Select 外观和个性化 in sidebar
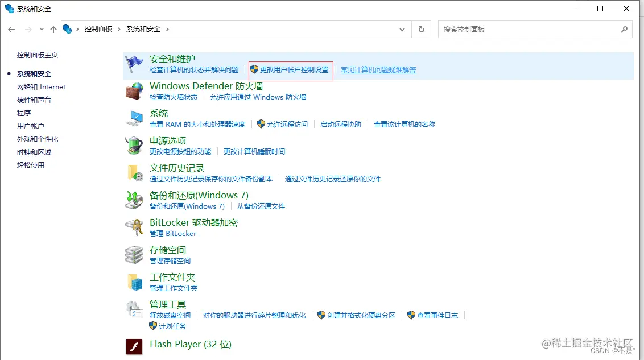 (38, 139)
